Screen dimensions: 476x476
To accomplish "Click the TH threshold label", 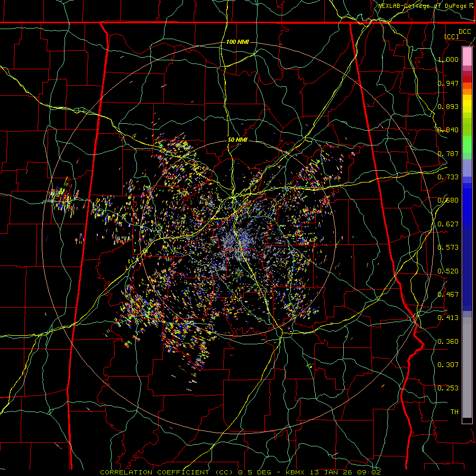I will tap(454, 412).
